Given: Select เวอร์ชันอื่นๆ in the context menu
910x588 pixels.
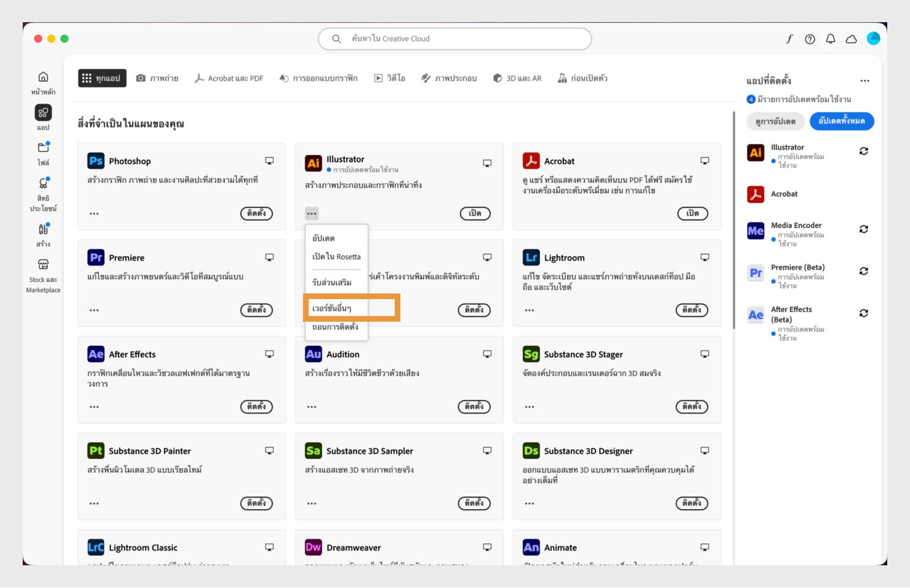Looking at the screenshot, I should pos(332,308).
